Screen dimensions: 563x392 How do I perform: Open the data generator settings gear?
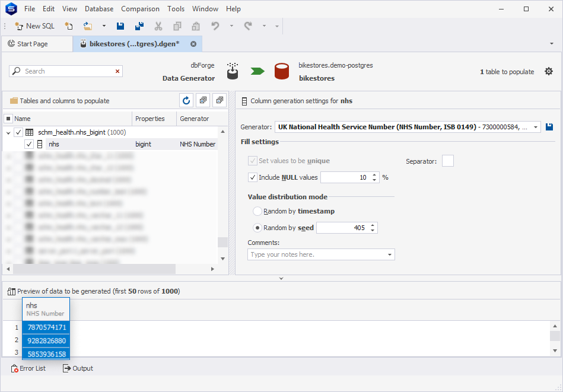(x=548, y=71)
